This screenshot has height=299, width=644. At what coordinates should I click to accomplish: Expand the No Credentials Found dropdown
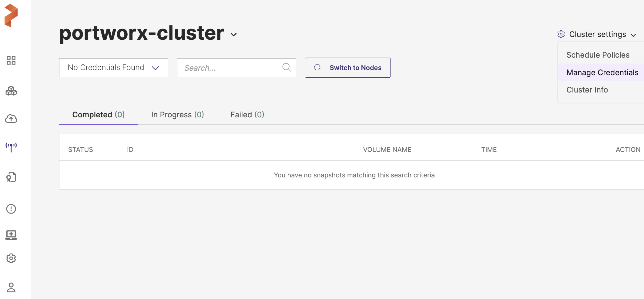click(113, 68)
